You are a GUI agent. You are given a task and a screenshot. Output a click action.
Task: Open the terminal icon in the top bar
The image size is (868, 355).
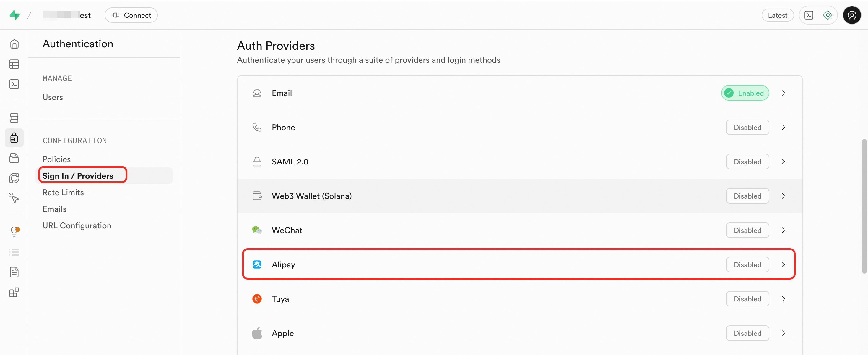809,15
